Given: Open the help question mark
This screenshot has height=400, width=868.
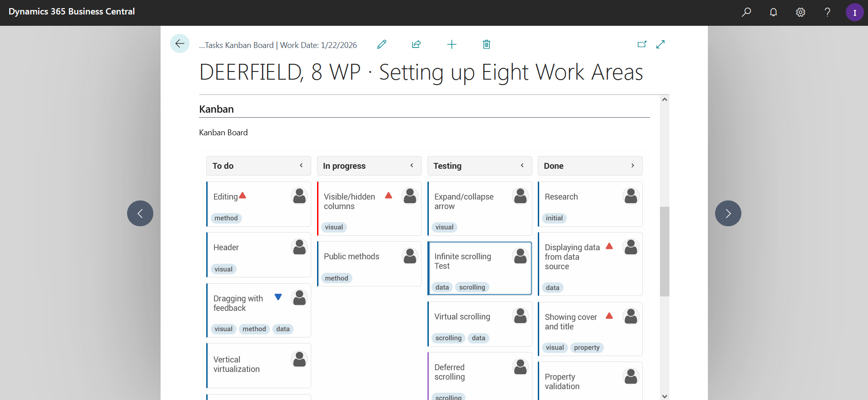Looking at the screenshot, I should pyautogui.click(x=827, y=12).
